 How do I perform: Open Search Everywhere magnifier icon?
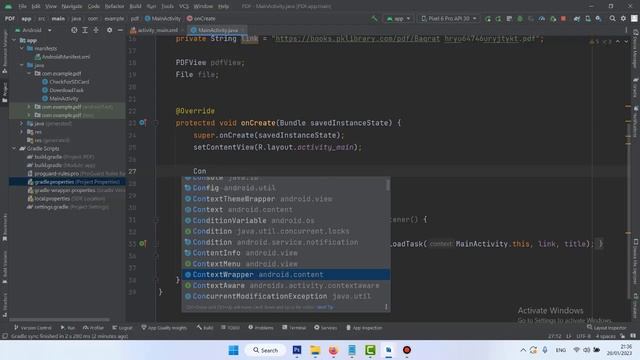612,18
